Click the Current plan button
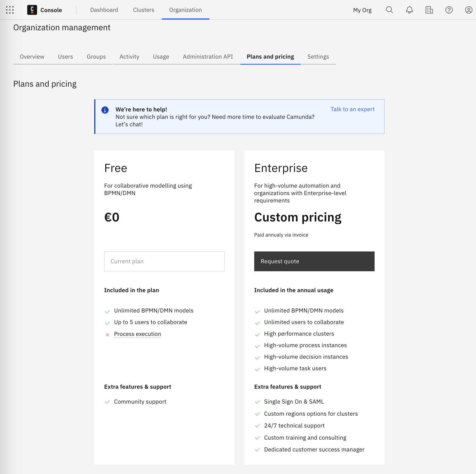This screenshot has height=474, width=476. 164,261
